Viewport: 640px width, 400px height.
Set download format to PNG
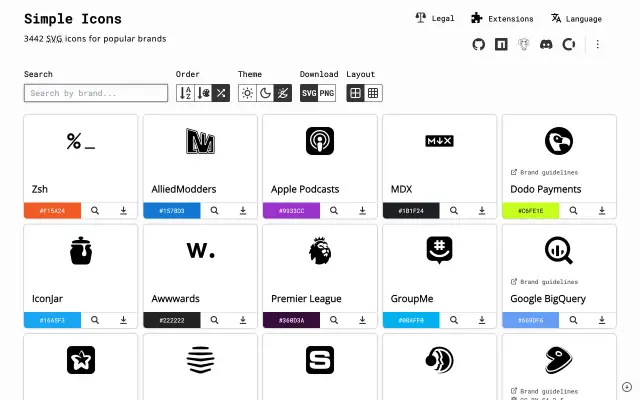327,93
